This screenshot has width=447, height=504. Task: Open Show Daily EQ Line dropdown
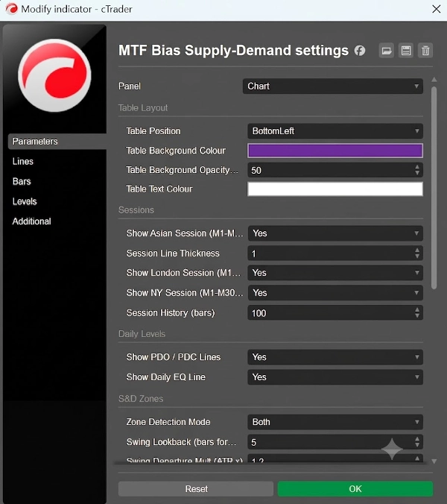tap(335, 377)
